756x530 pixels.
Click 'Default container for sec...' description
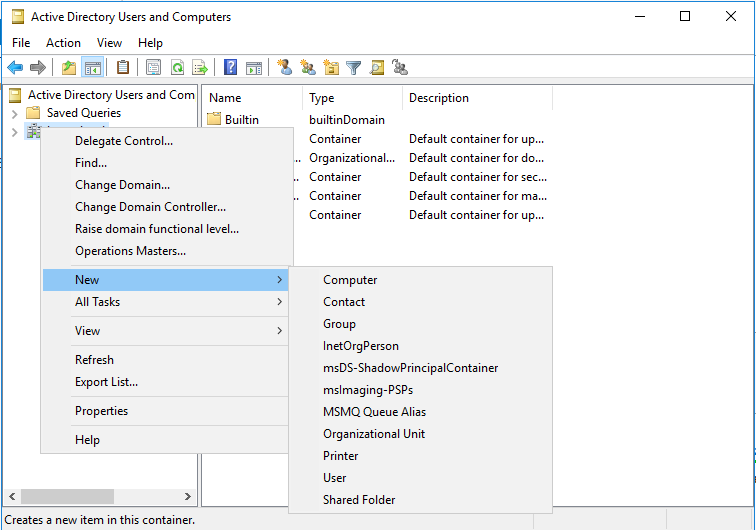click(478, 177)
